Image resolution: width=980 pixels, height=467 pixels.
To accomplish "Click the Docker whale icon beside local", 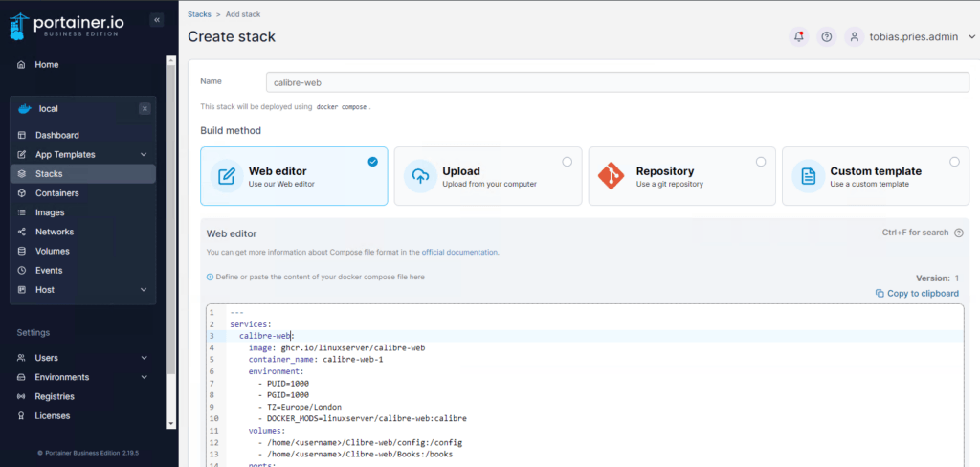I will click(24, 108).
